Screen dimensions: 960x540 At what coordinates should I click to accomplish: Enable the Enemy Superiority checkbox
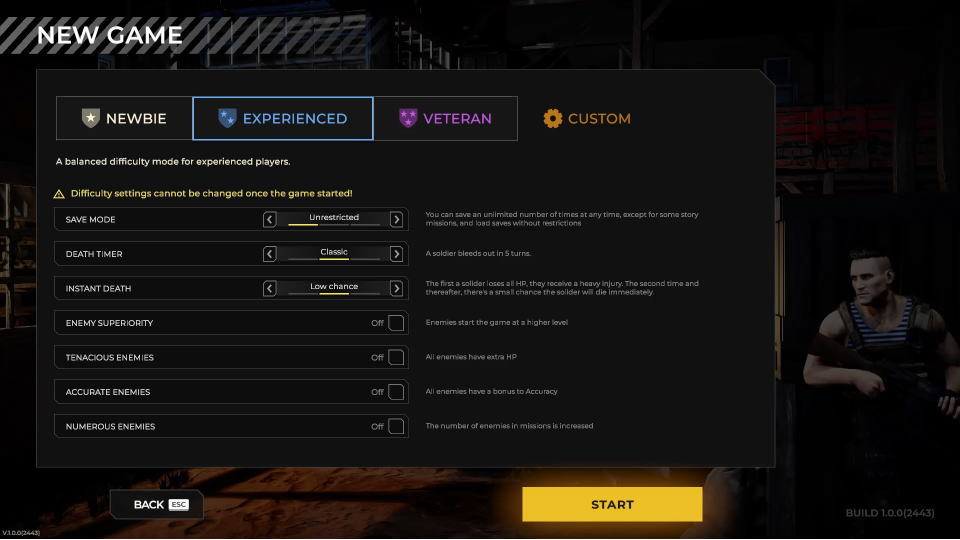(x=396, y=323)
